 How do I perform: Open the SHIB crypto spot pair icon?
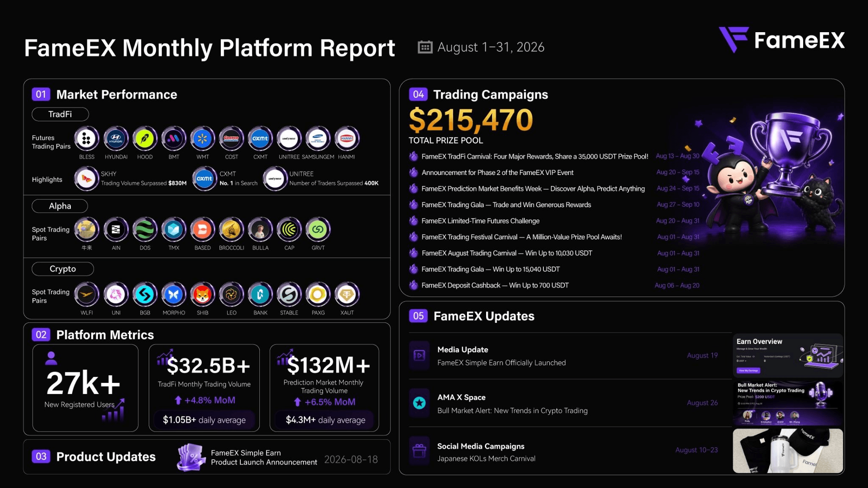pyautogui.click(x=203, y=294)
